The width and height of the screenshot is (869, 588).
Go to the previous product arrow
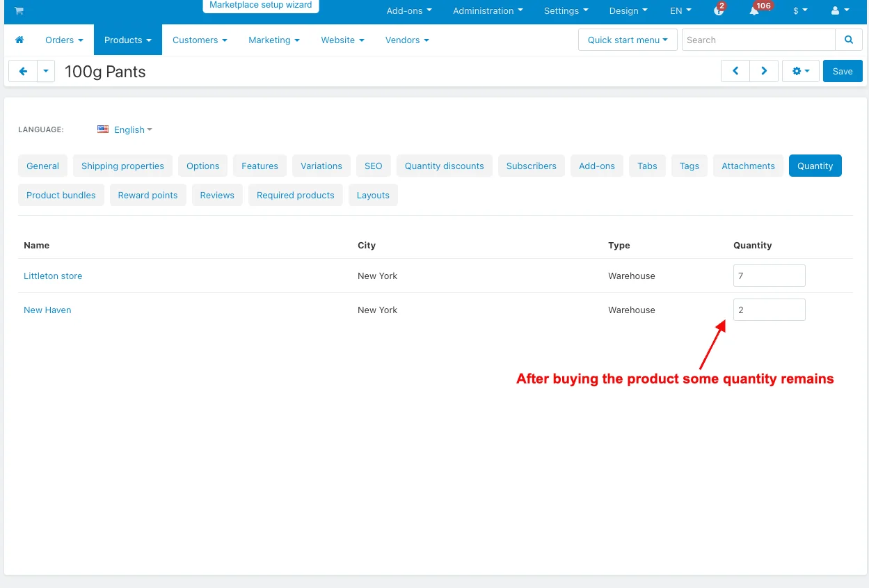[735, 71]
